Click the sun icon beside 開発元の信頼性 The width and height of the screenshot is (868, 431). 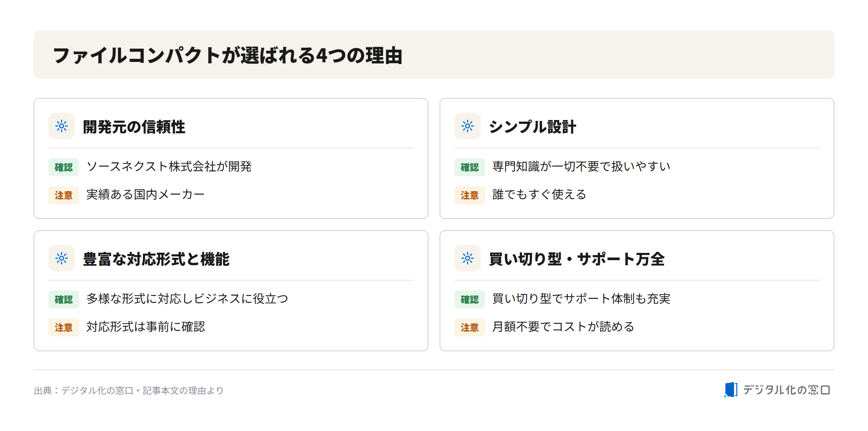tap(62, 126)
